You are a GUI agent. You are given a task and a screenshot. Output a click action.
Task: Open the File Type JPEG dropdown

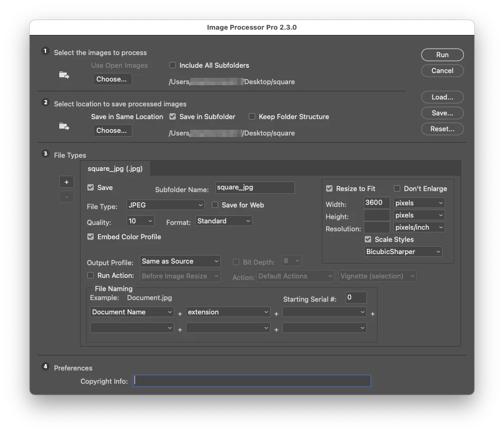click(166, 205)
